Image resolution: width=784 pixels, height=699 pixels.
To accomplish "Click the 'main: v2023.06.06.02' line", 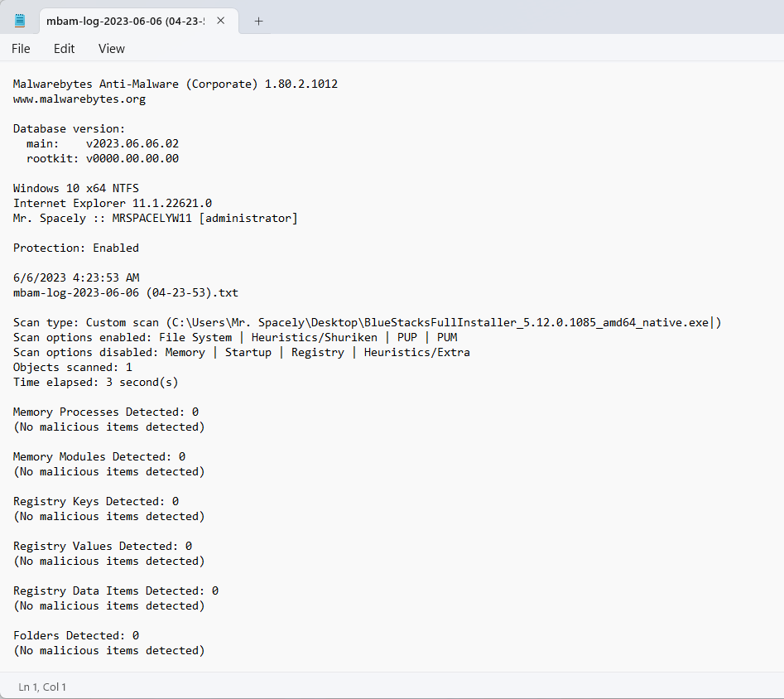I will [x=103, y=143].
